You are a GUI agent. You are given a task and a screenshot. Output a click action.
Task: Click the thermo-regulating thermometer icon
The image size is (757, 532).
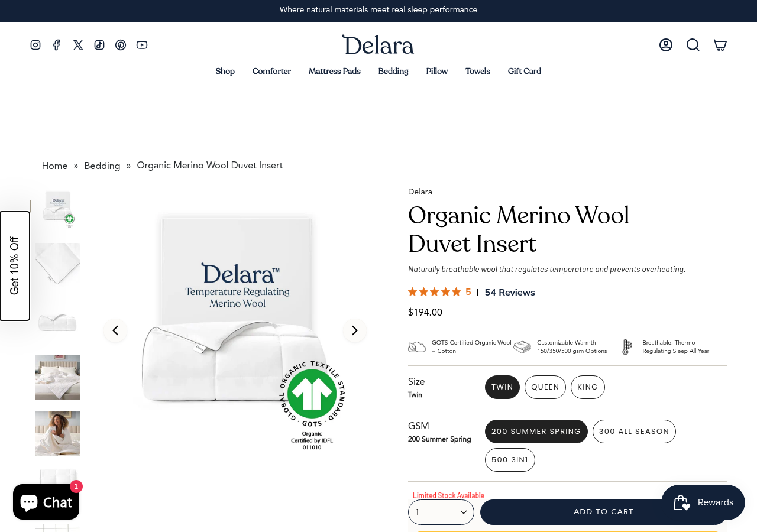click(x=627, y=347)
